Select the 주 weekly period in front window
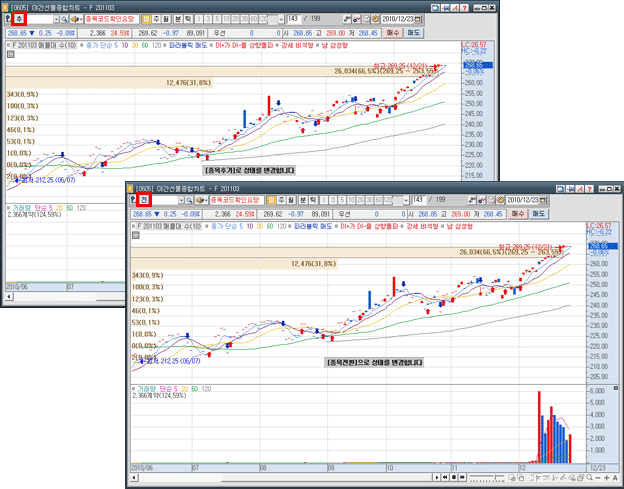The image size is (624, 489). click(281, 200)
